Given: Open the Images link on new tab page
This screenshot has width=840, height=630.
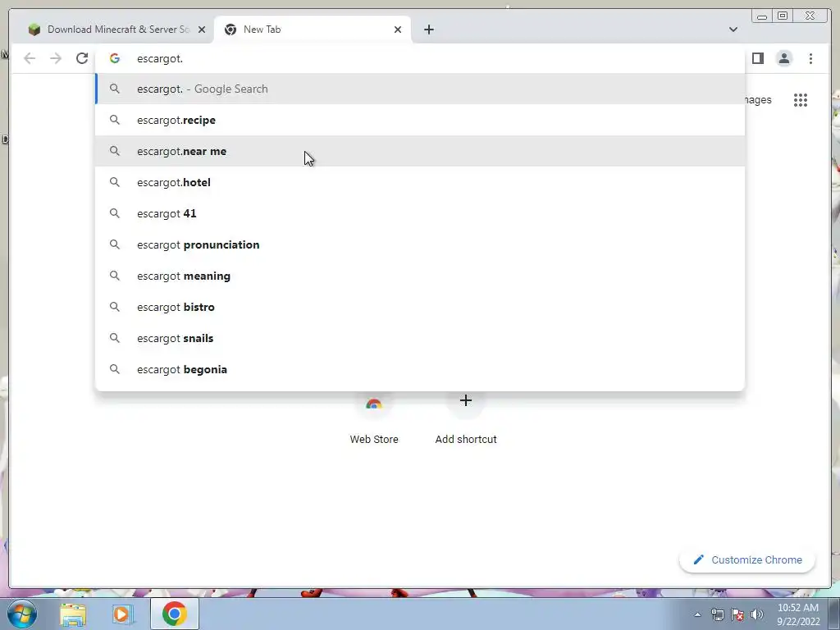Looking at the screenshot, I should 758,99.
